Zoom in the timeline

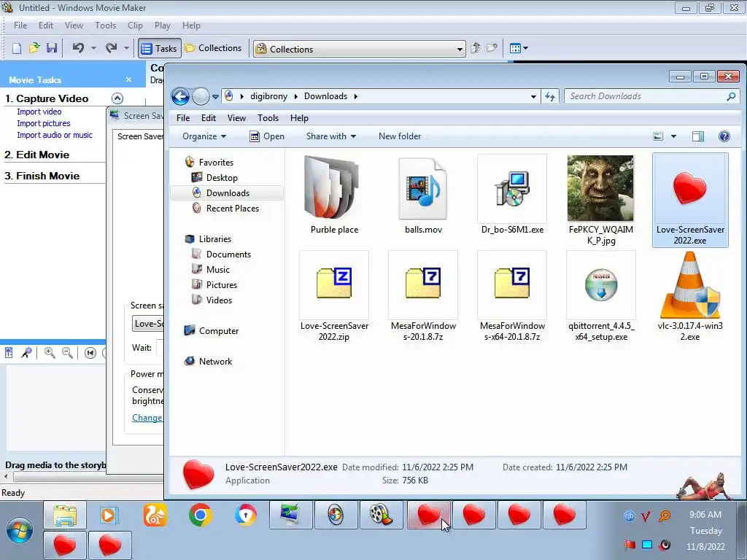(50, 353)
